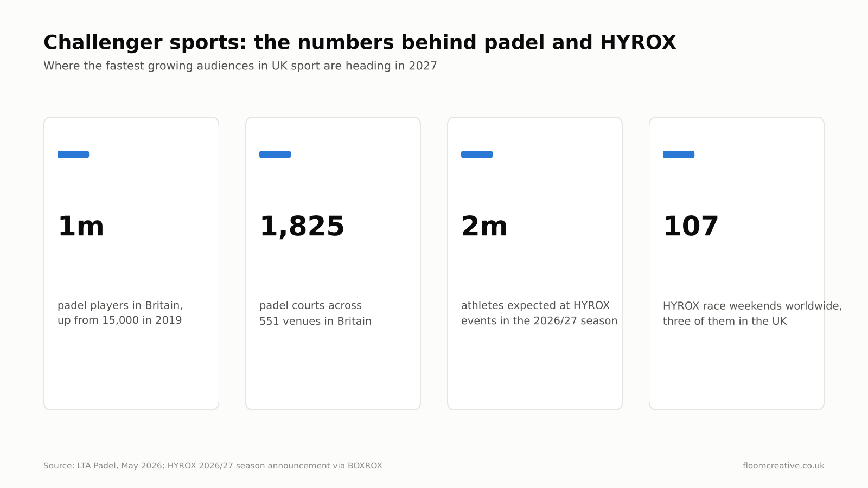
Task: Click the blue accent bar above '1m'
Action: click(x=73, y=155)
